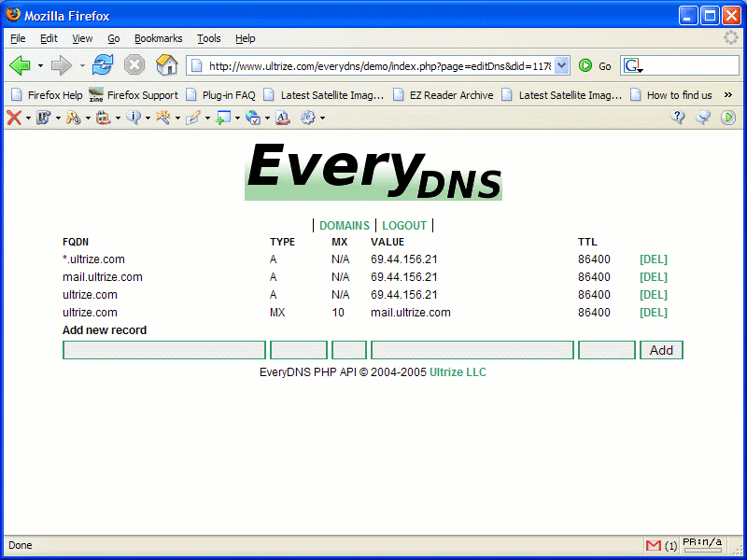Open the Edit menu
Screen dimensions: 747x560
[x=49, y=38]
